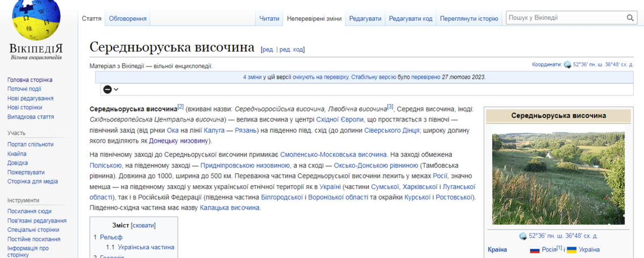Open Переглянути історію tab
Screen dimensions: 644x258
(469, 18)
